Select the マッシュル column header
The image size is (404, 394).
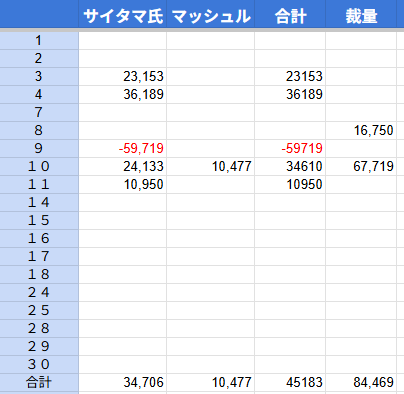click(211, 14)
